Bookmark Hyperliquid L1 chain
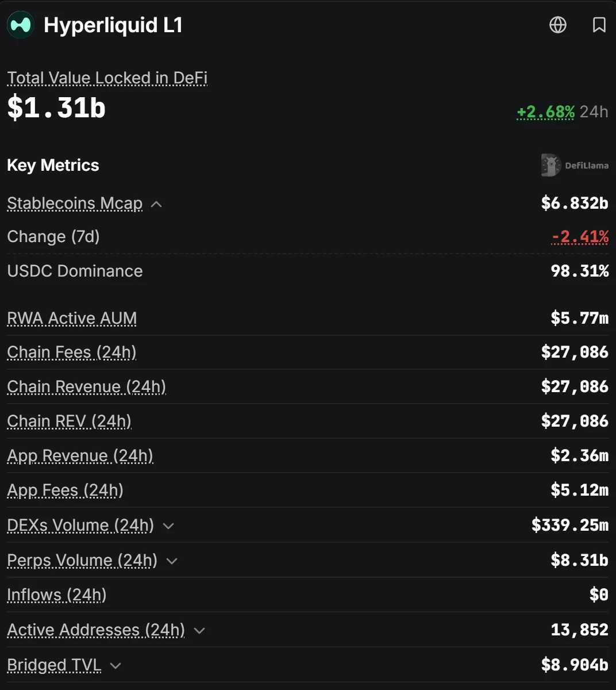This screenshot has height=690, width=616. point(599,25)
